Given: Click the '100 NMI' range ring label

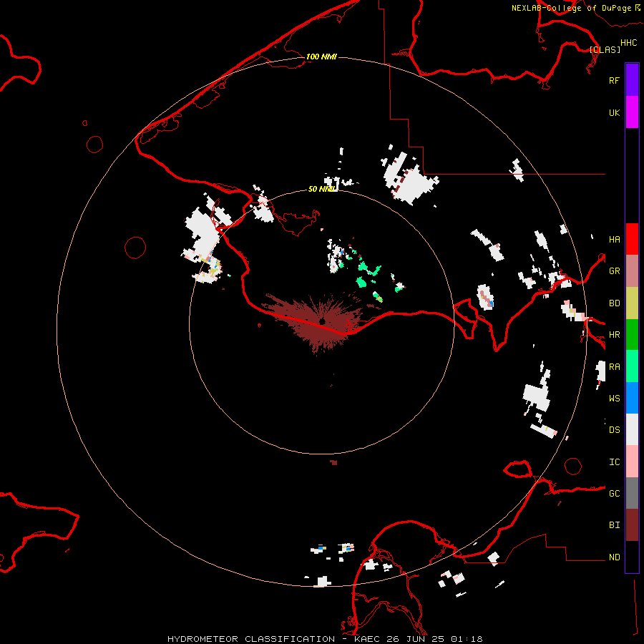Looking at the screenshot, I should pyautogui.click(x=321, y=57).
